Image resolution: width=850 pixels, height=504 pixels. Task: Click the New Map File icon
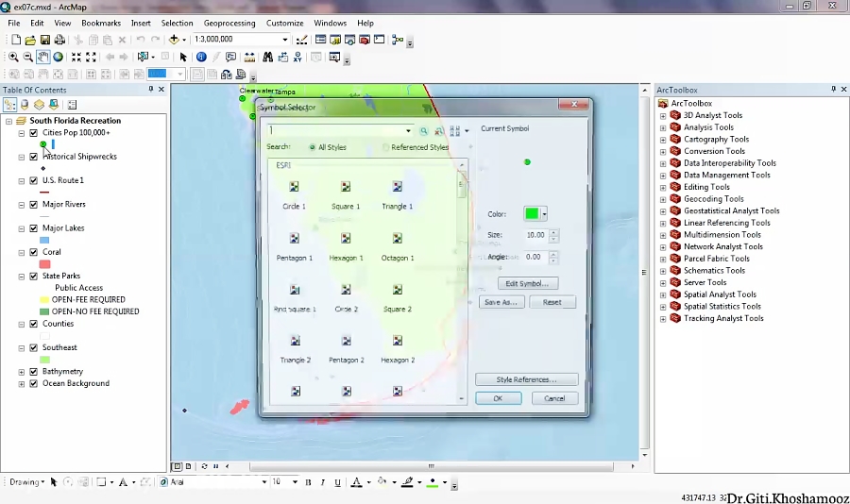[16, 40]
